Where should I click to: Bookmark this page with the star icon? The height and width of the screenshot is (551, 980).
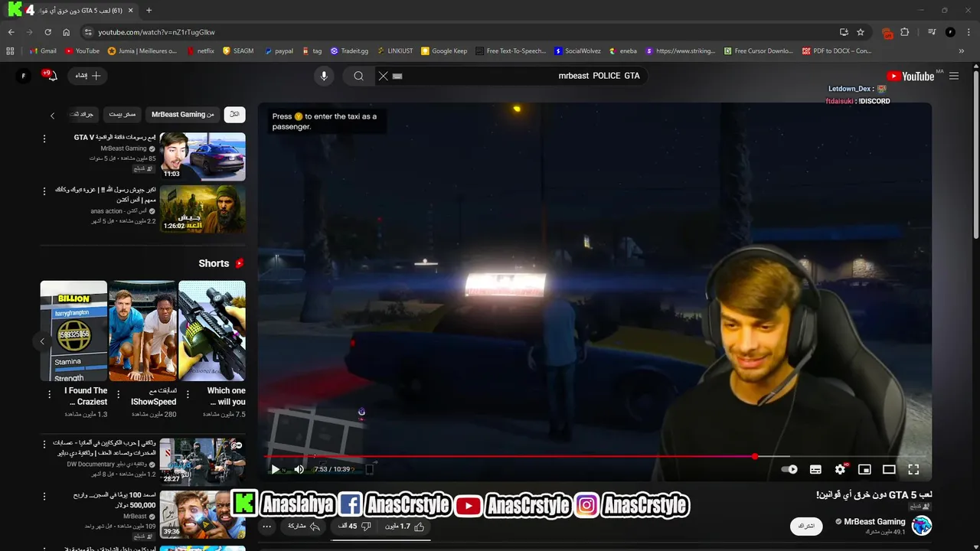pos(861,32)
